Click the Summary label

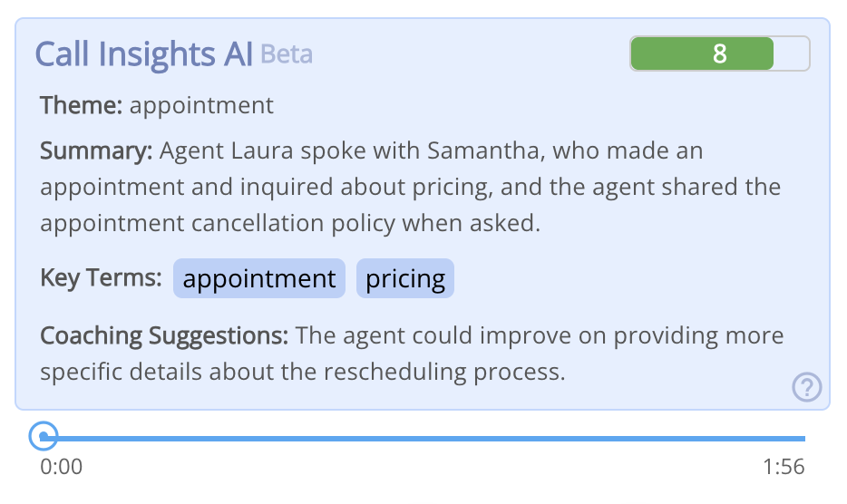point(97,150)
